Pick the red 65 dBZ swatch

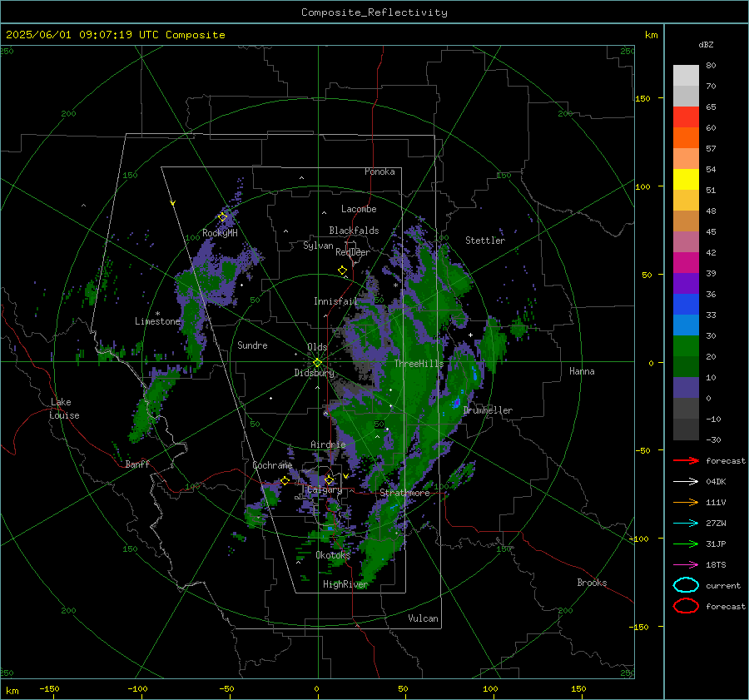click(686, 117)
